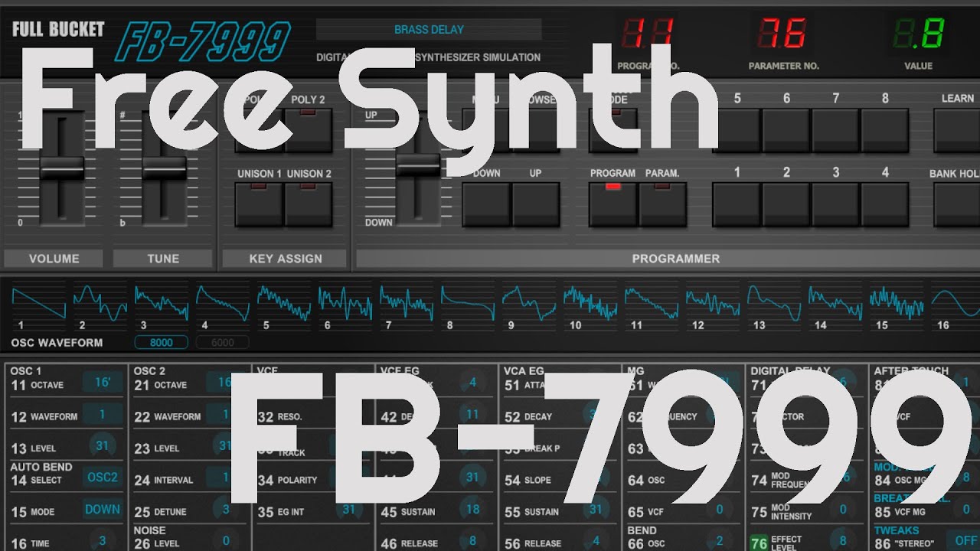Enable Unison 2 key assign mode

tap(309, 204)
